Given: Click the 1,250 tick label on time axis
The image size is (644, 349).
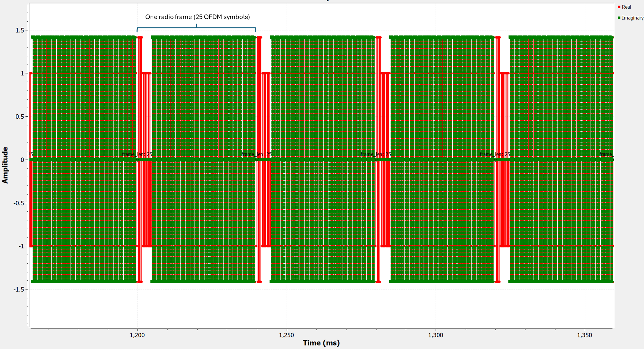Looking at the screenshot, I should click(x=286, y=335).
